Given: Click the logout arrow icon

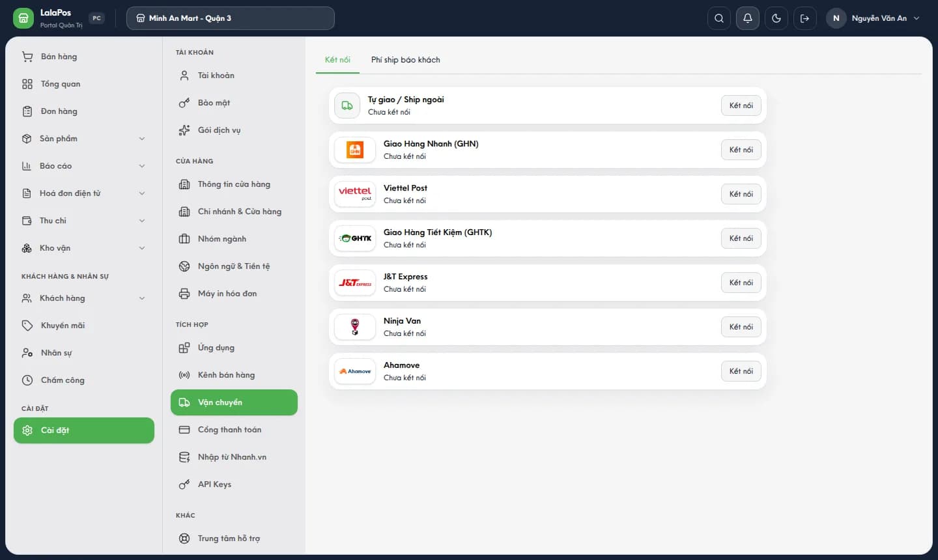Looking at the screenshot, I should click(x=805, y=18).
